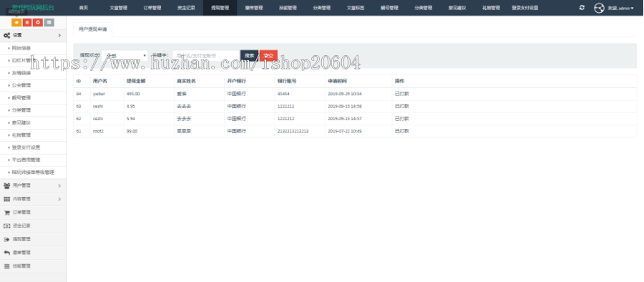Click the 申请时间 column header
This screenshot has height=282, width=644.
(337, 81)
